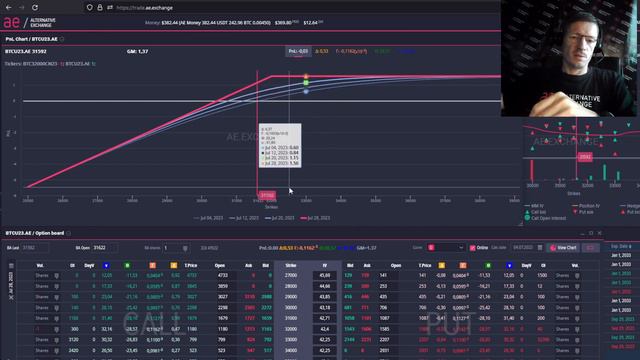Screen dimensions: 640x360
Task: Click the put-side OI column header
Action: (543, 266)
